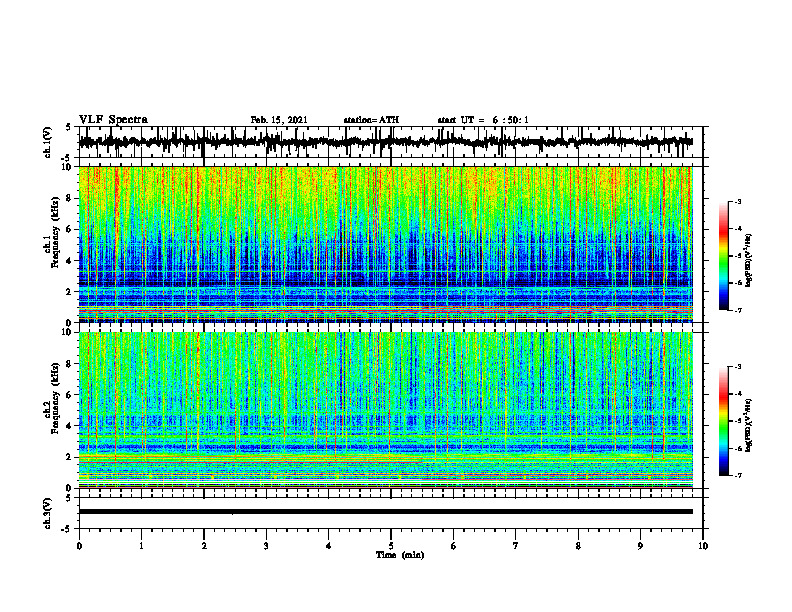
Task: Click time axis tick label "3"
Action: point(266,546)
